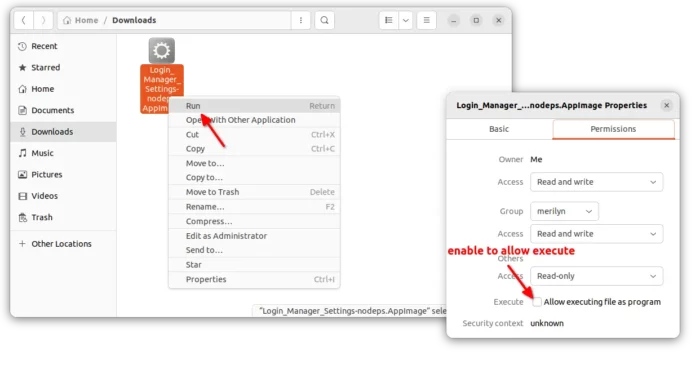The image size is (700, 365).
Task: Choose Move to… in the context menu
Action: click(x=254, y=163)
